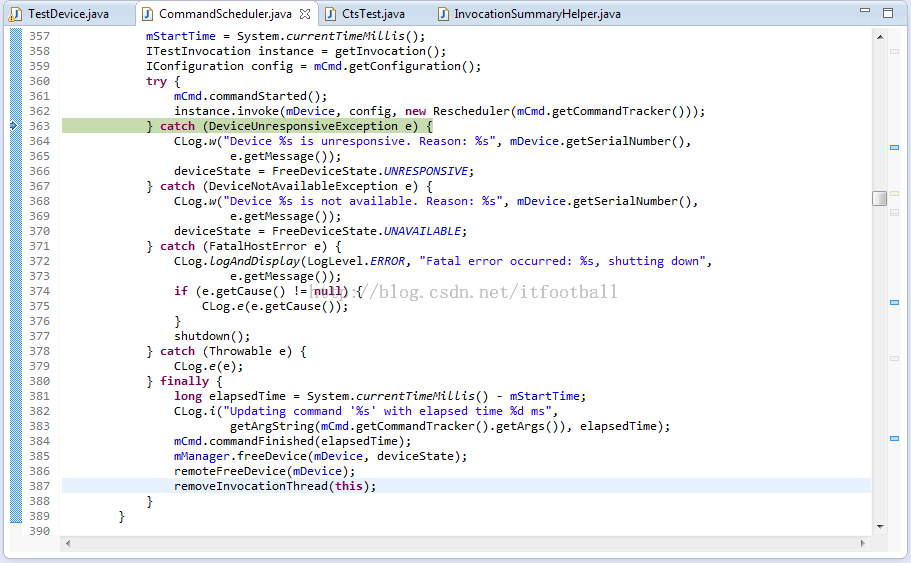This screenshot has width=911, height=563.
Task: Click the string "Device %s is unresponsive. Reason: %s"
Action: [x=360, y=141]
